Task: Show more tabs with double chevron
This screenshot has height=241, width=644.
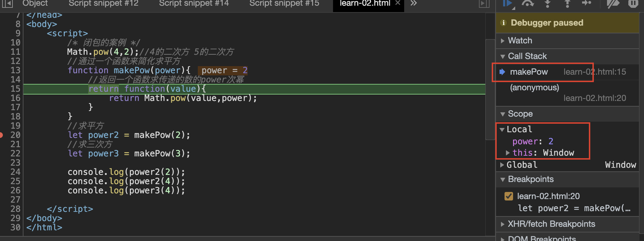Action: point(413,4)
